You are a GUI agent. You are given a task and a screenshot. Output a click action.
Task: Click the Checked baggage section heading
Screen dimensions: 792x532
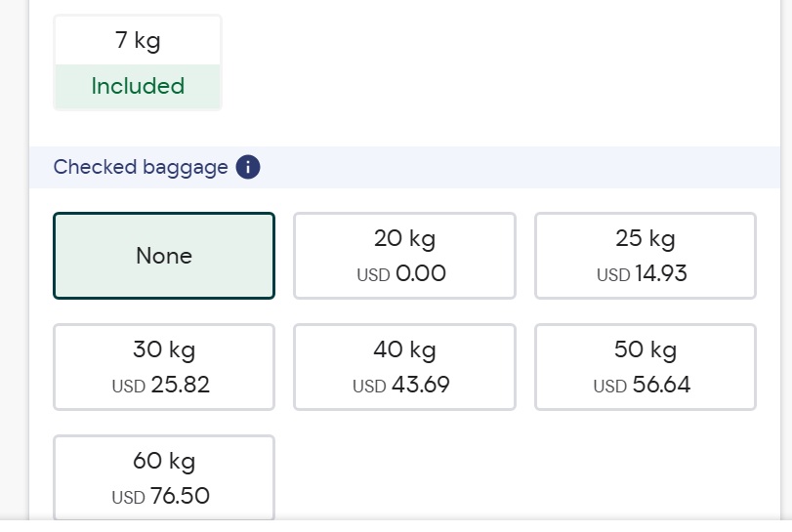(141, 167)
